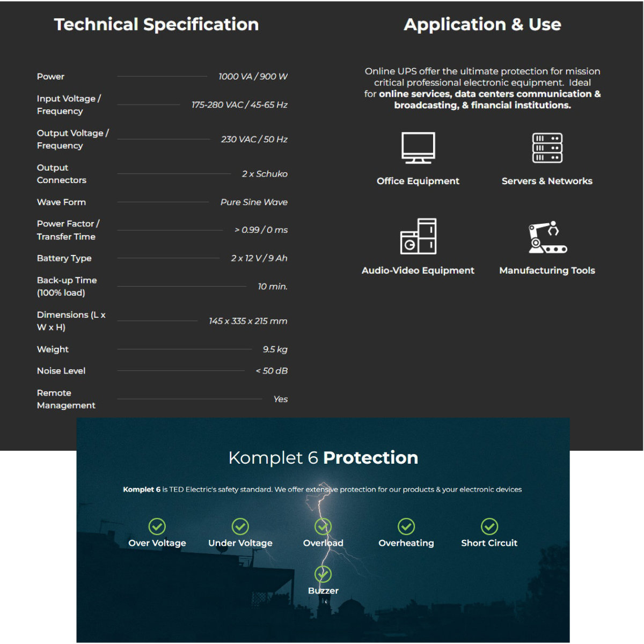Click the Audio-Video Equipment icon
Image resolution: width=644 pixels, height=644 pixels.
tap(418, 236)
